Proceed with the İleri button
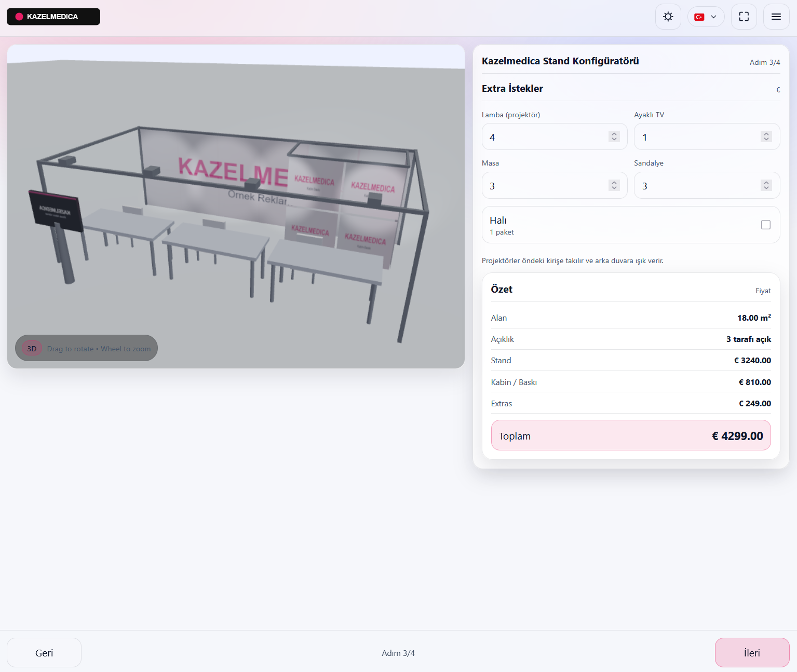 click(x=751, y=653)
